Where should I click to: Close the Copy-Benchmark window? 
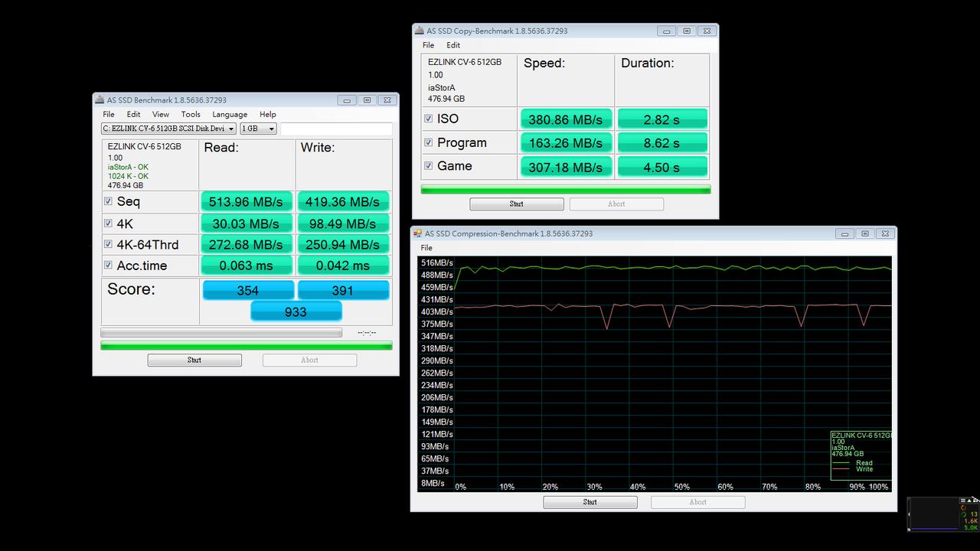[x=707, y=31]
